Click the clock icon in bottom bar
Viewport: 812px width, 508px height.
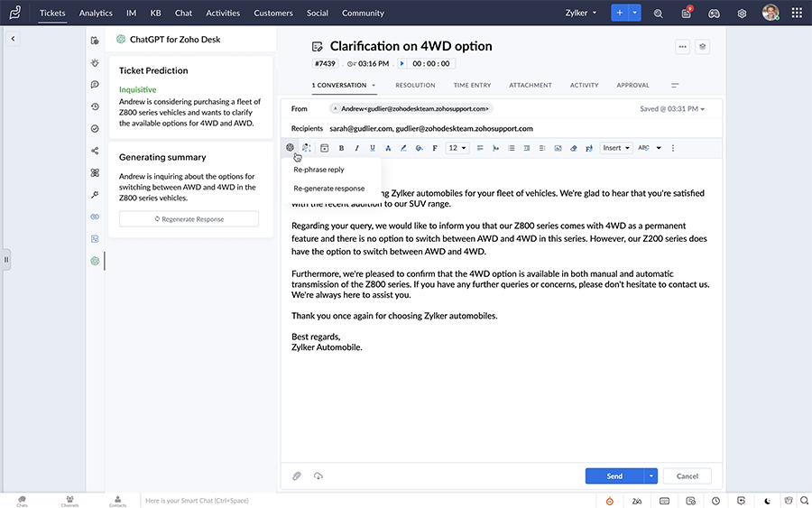point(715,501)
